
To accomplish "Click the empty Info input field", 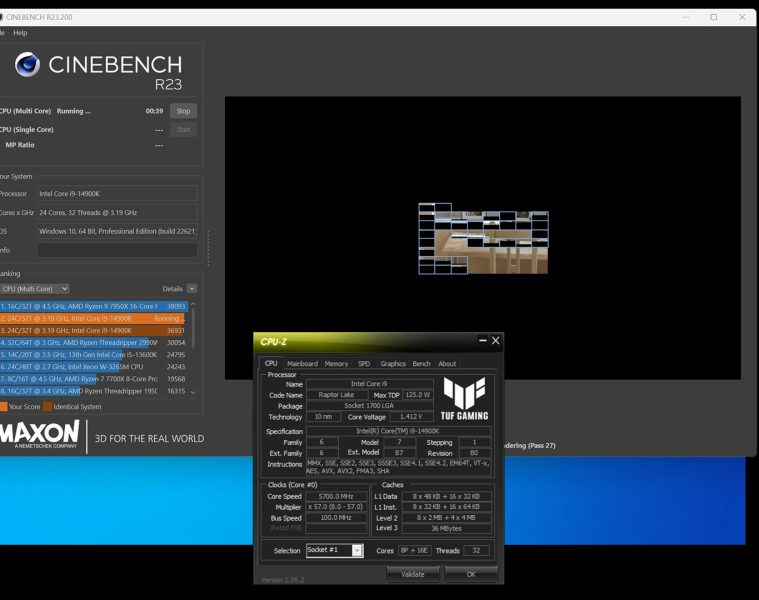I will (117, 250).
